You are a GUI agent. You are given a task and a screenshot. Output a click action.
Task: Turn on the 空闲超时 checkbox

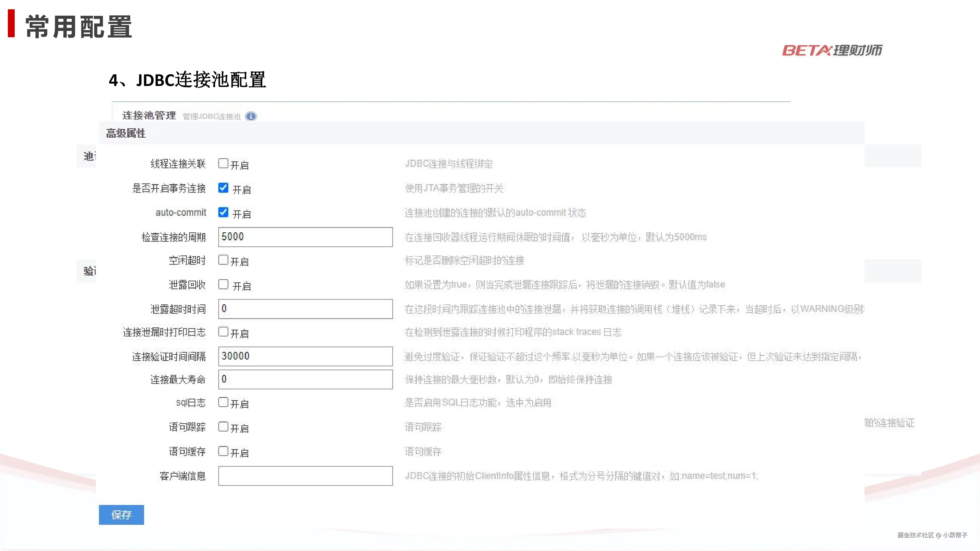tap(223, 260)
